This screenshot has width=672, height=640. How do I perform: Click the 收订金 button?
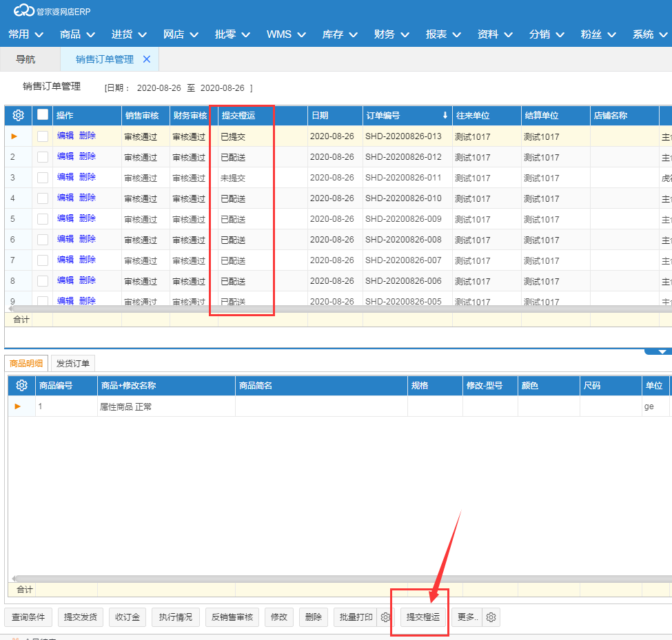(x=128, y=617)
